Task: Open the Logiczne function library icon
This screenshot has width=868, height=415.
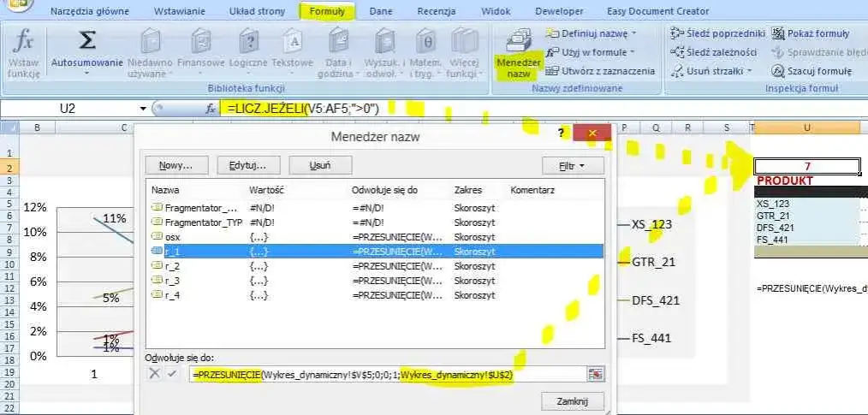Action: pyautogui.click(x=248, y=42)
